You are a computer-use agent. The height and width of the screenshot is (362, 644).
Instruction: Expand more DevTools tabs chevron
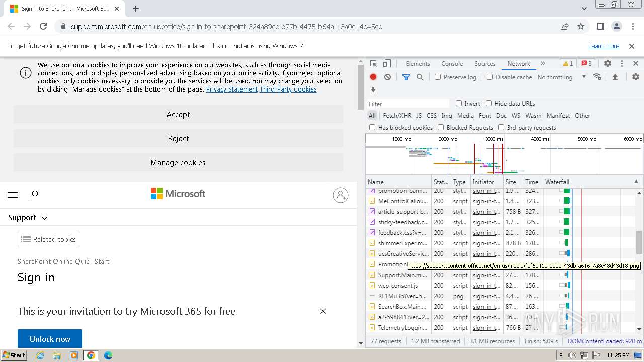(543, 64)
